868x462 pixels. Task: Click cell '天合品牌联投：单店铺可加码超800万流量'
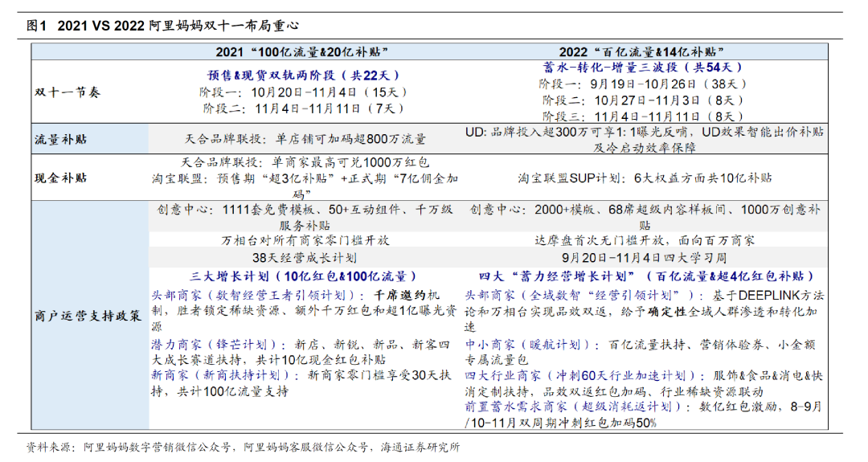coord(305,140)
